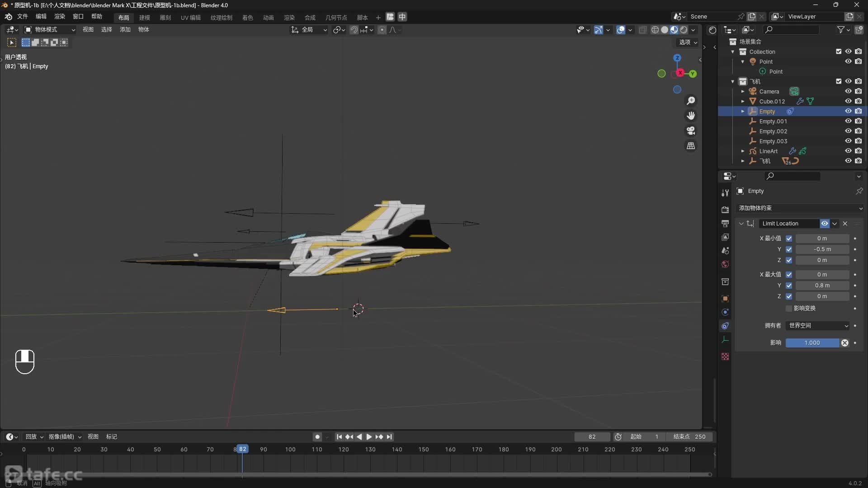
Task: Uncheck Y minimum limit checkbox
Action: click(x=789, y=249)
